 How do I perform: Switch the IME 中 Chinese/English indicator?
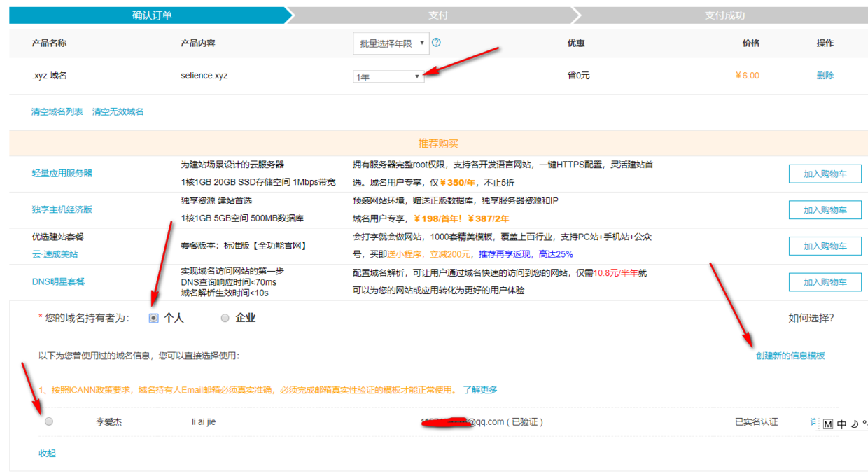point(842,424)
